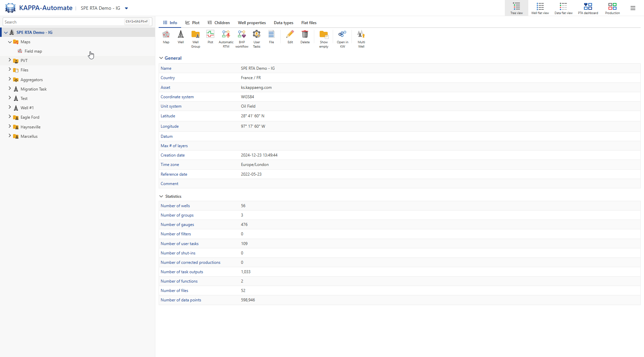Select the Haynesville tree item

(31, 127)
